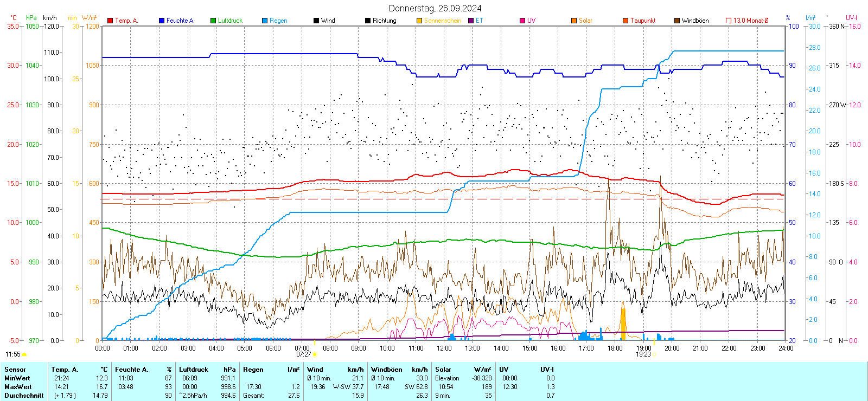Click the light blue Regen legend square
The image size is (868, 401).
click(265, 21)
